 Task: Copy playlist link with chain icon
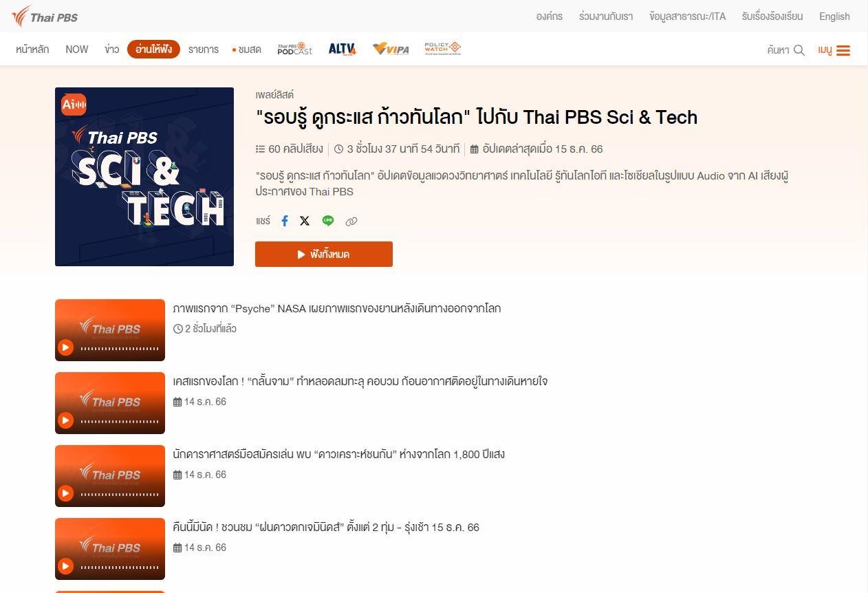pyautogui.click(x=351, y=222)
